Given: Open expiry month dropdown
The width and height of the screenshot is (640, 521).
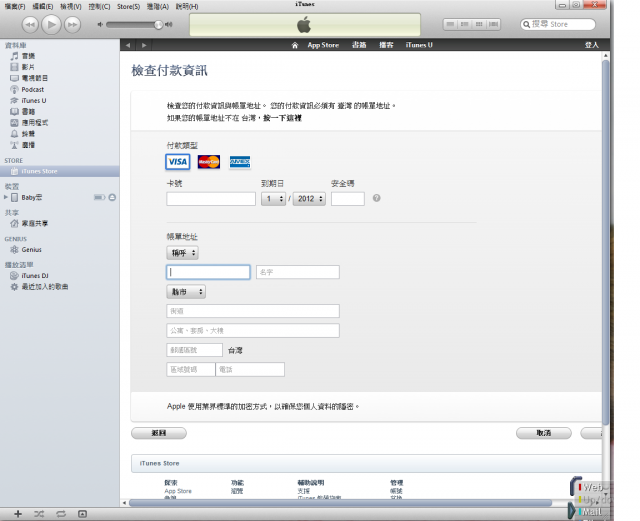Looking at the screenshot, I should pos(273,199).
